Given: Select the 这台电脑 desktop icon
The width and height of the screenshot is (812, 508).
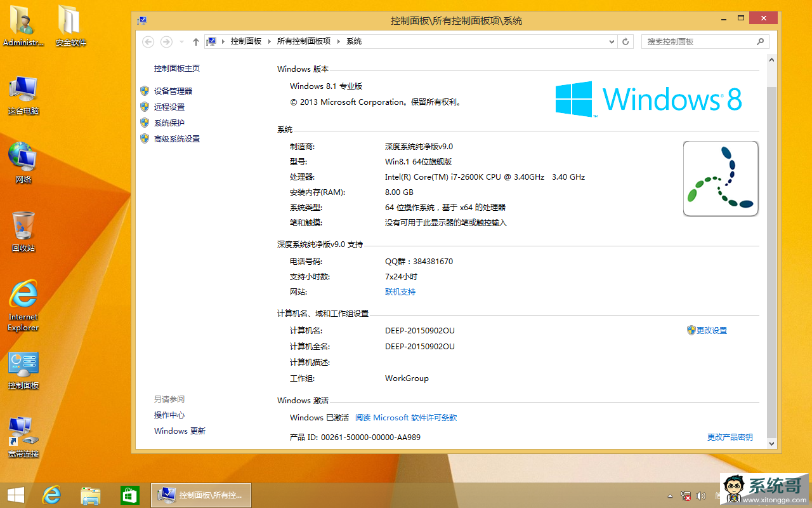Looking at the screenshot, I should click(x=23, y=95).
